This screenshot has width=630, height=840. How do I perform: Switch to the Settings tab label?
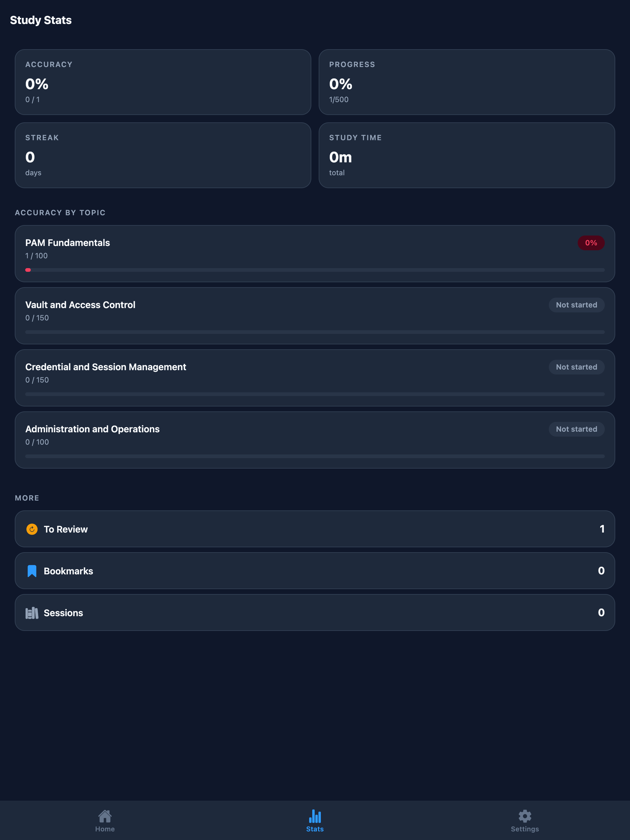(525, 829)
